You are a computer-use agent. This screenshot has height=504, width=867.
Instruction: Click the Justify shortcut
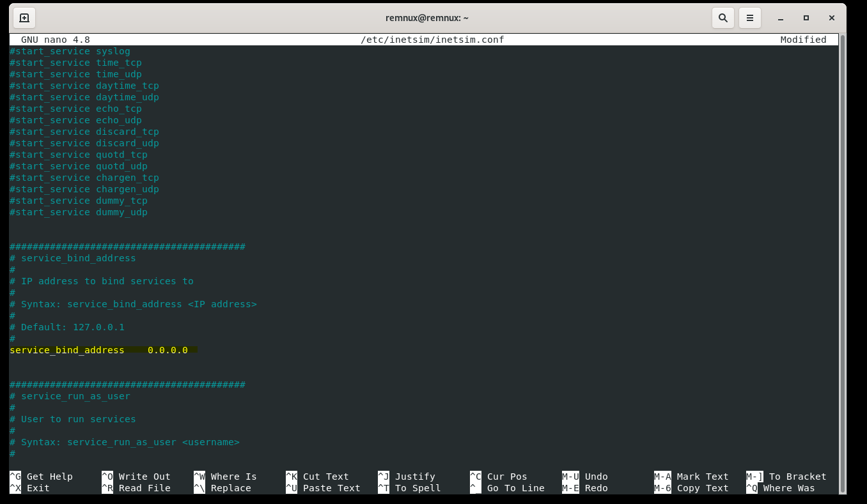click(414, 476)
